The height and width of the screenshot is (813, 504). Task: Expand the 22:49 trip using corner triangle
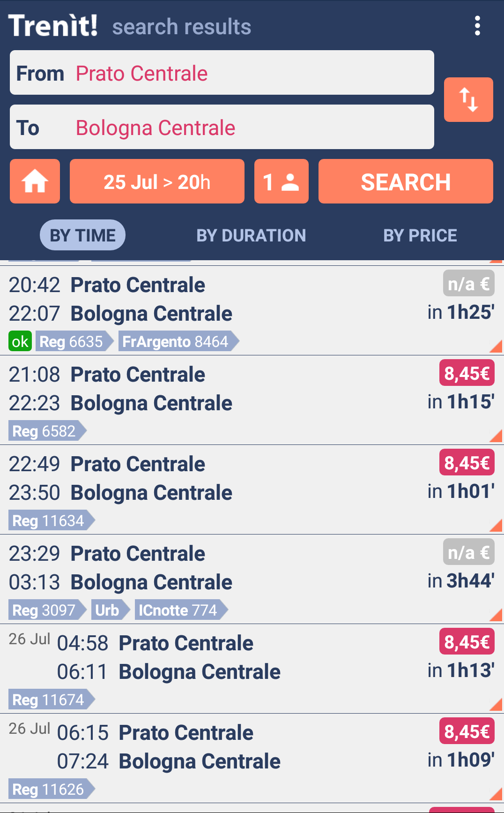(x=496, y=526)
